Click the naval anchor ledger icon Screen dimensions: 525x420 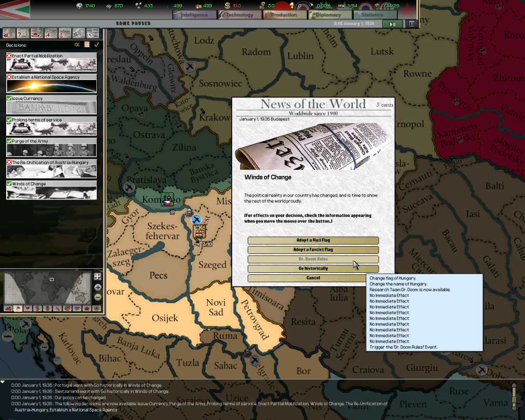click(x=64, y=33)
